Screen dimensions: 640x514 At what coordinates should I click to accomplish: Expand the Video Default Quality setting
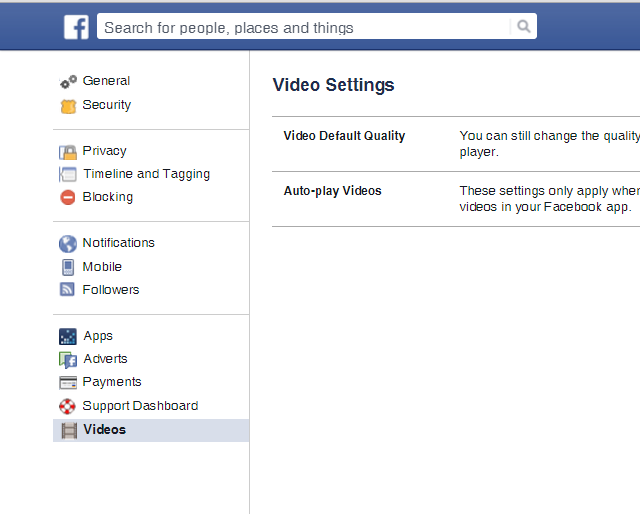coord(345,136)
